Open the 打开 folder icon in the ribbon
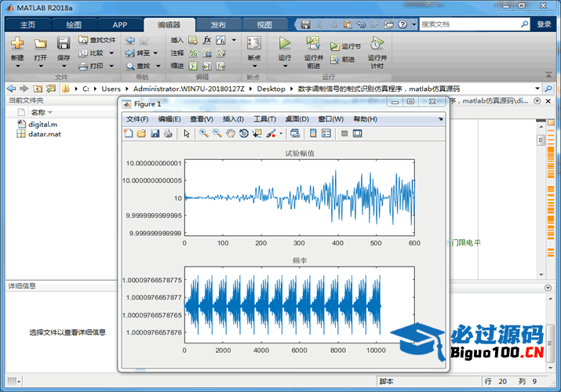 41,43
